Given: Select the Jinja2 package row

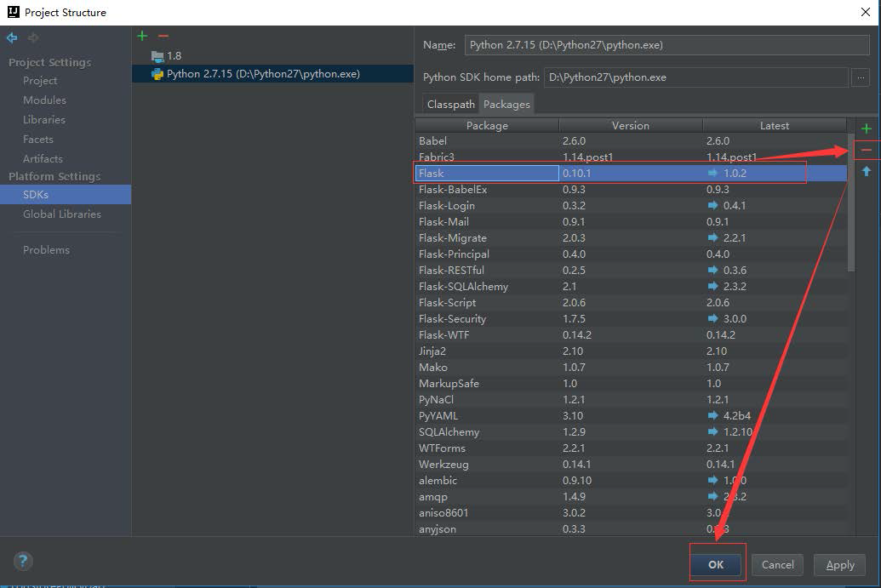Looking at the screenshot, I should click(631, 351).
